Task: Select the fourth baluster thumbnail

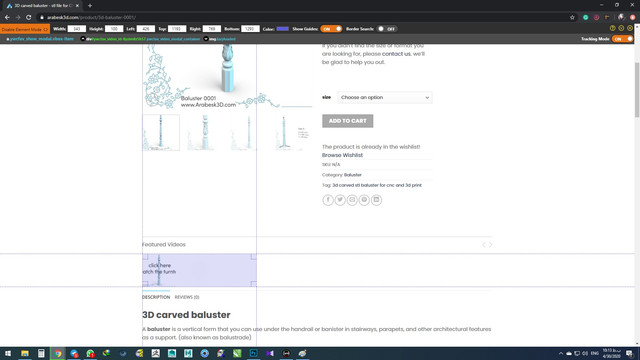Action: (x=293, y=132)
